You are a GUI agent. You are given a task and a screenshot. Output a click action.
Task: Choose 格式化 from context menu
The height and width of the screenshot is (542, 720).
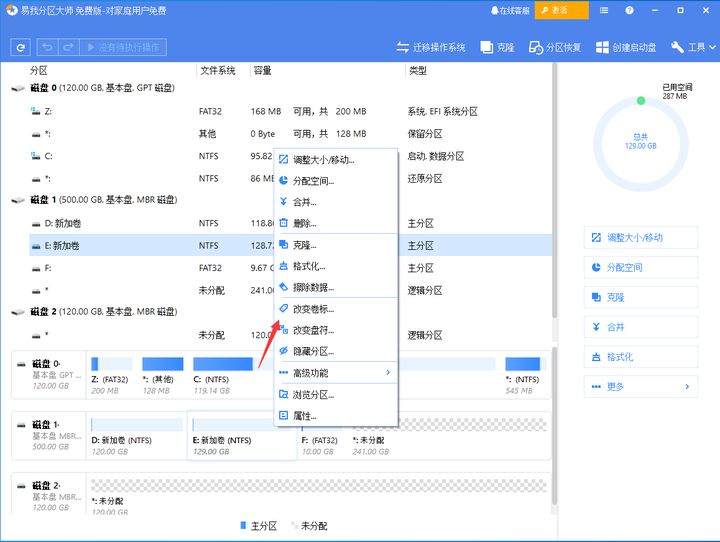point(336,266)
